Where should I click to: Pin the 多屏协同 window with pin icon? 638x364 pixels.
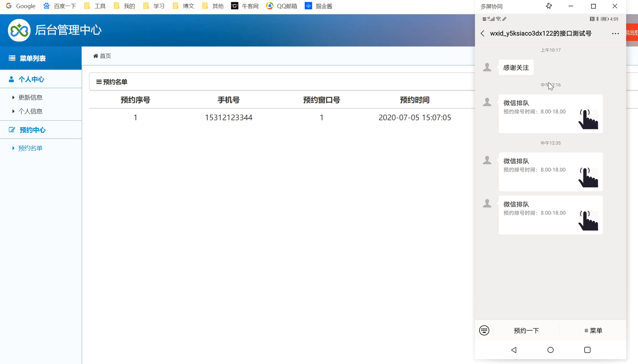549,6
